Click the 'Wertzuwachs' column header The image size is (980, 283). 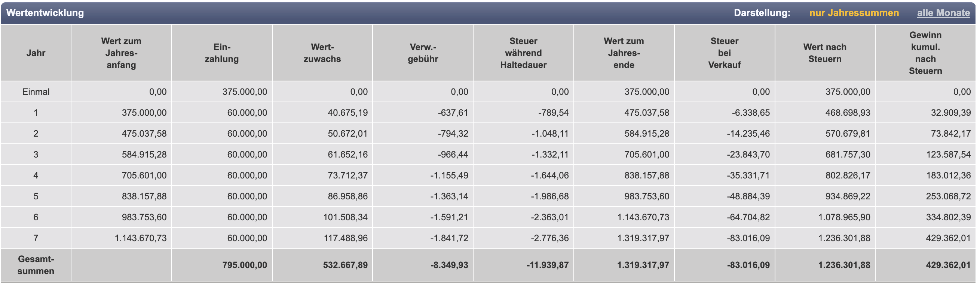(x=322, y=53)
